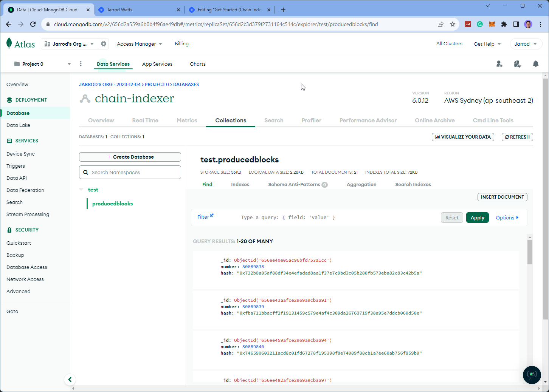Switch to the Data Services tab

[x=113, y=64]
